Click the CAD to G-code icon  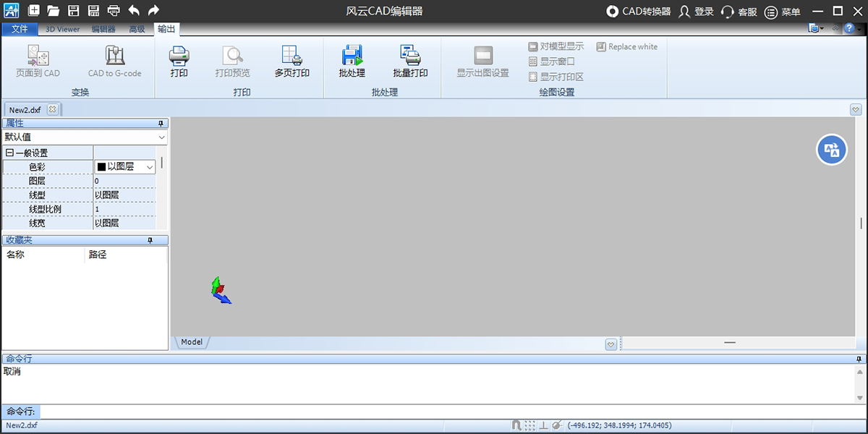pos(114,61)
